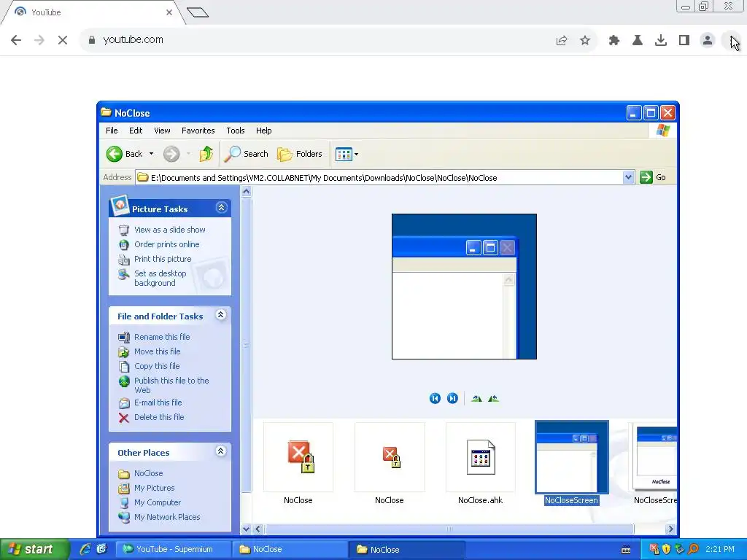
Task: Go back in the browser
Action: [16, 40]
